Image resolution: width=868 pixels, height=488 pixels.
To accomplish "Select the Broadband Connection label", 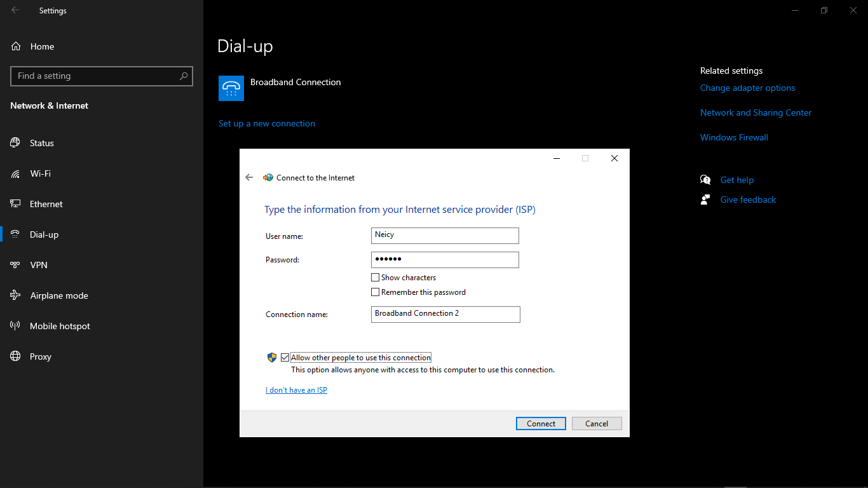I will tap(295, 82).
